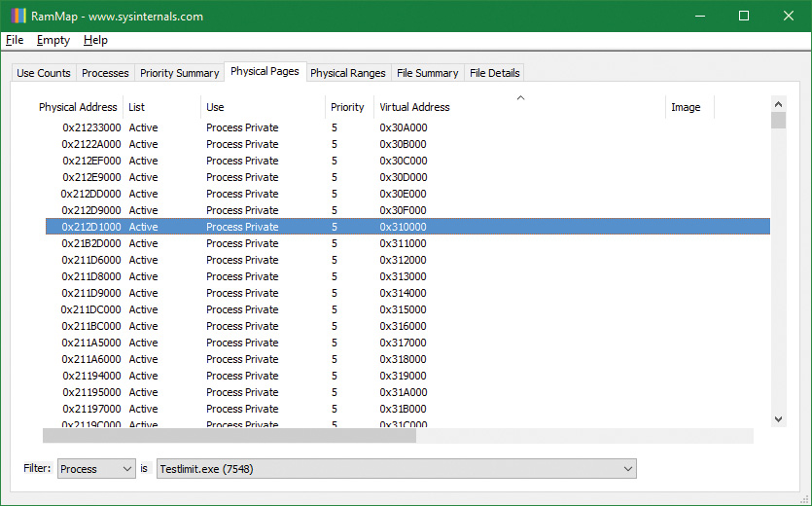The height and width of the screenshot is (506, 812).
Task: Open the Testlimit.exe (7548) process dropdown
Action: (395, 469)
